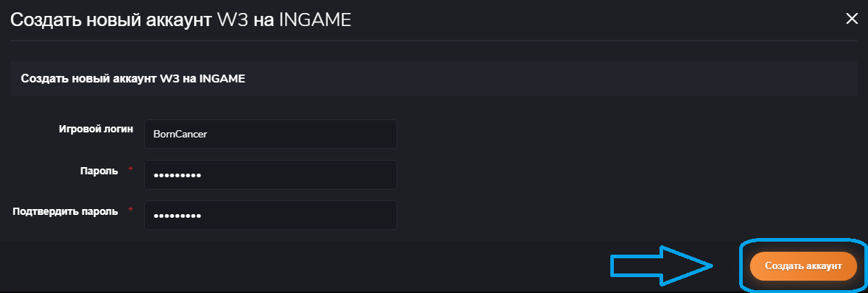
Task: Click the blue arrow pointing right
Action: click(x=661, y=266)
